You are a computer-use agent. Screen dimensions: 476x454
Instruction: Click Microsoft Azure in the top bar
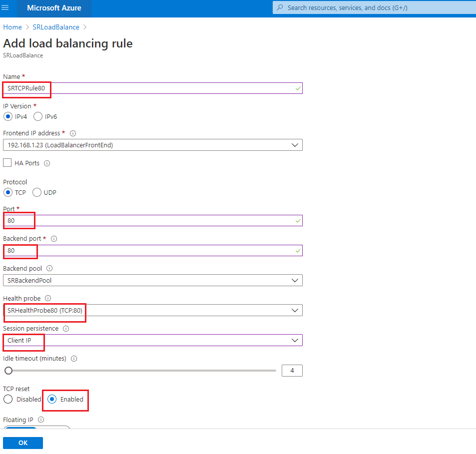(54, 8)
